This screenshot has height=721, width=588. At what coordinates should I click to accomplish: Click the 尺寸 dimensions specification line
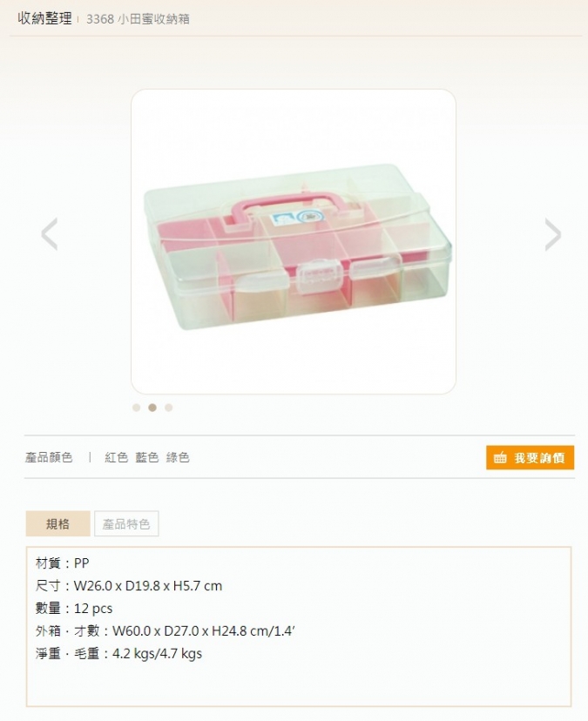129,586
